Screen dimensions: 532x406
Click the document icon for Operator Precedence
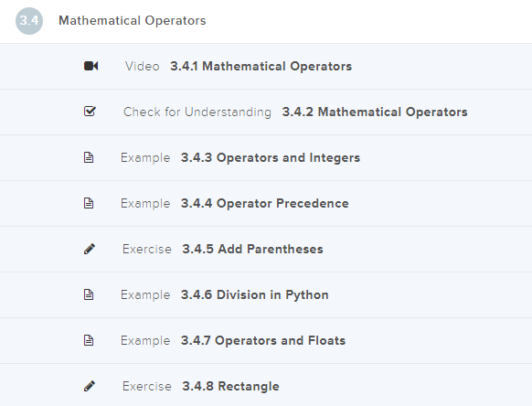(89, 203)
